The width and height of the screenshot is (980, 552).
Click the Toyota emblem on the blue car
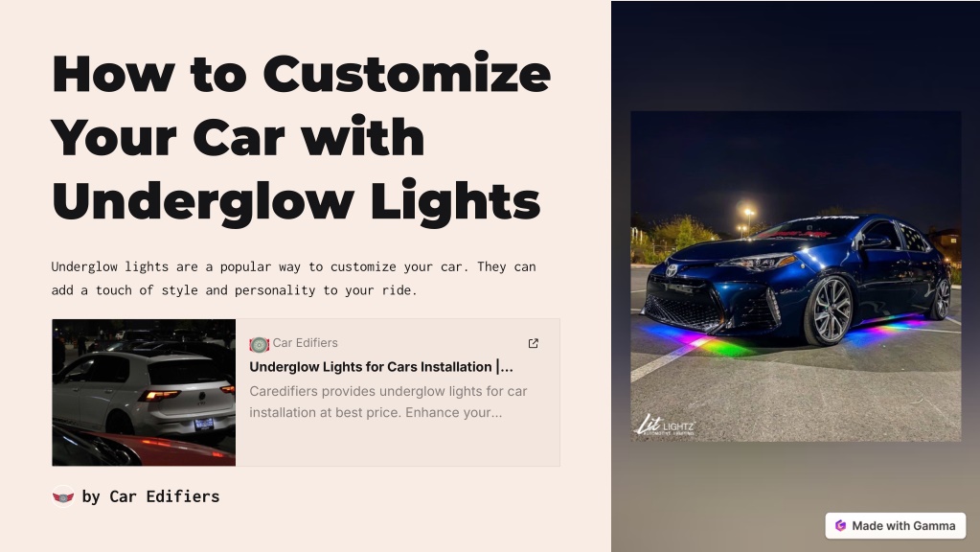(672, 270)
